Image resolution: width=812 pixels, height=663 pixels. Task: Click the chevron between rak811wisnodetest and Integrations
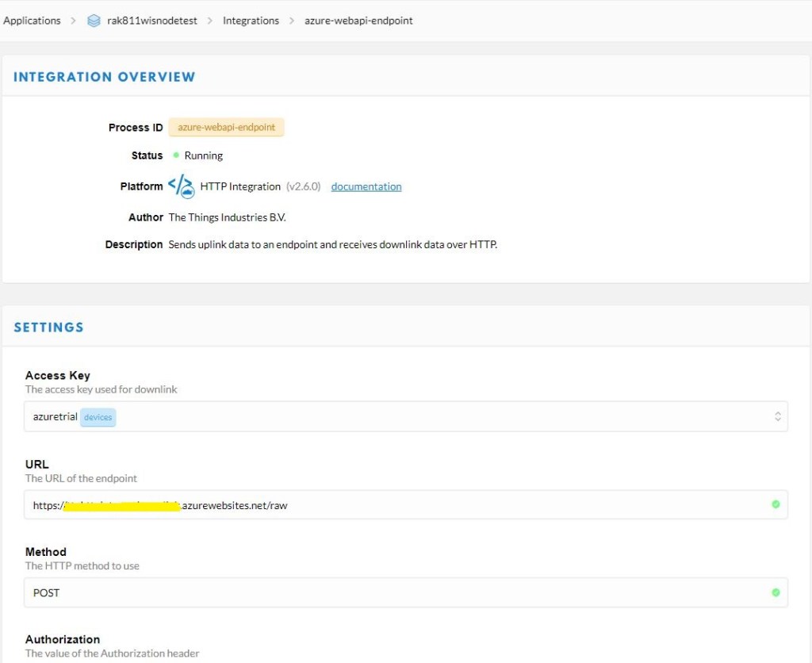(x=210, y=21)
